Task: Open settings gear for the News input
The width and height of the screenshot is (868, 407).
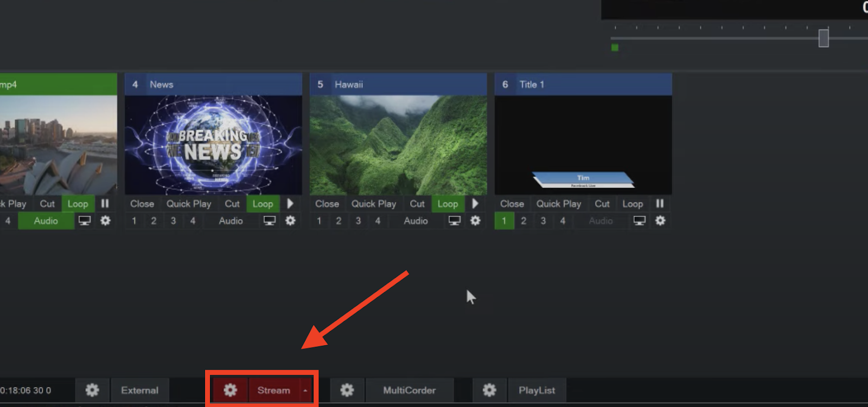Action: pyautogui.click(x=290, y=221)
